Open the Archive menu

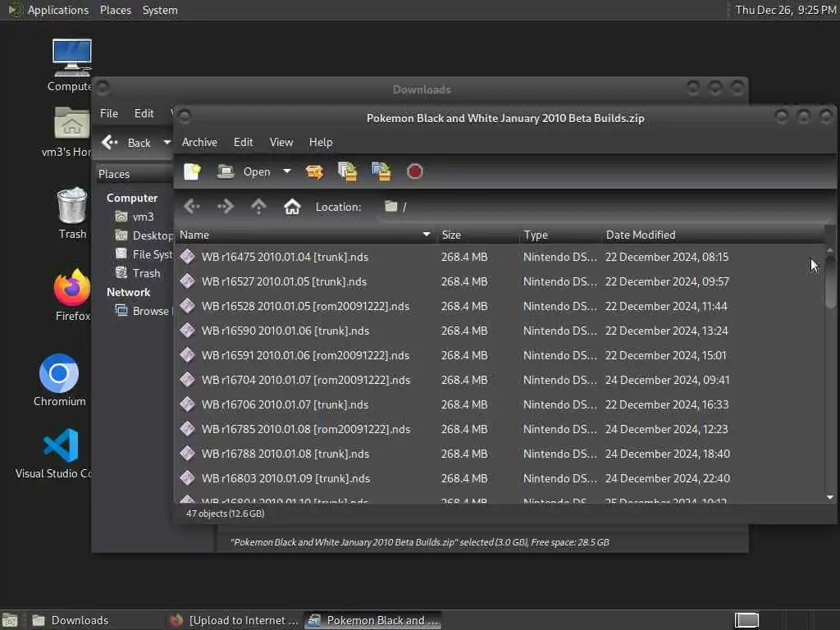pos(199,142)
